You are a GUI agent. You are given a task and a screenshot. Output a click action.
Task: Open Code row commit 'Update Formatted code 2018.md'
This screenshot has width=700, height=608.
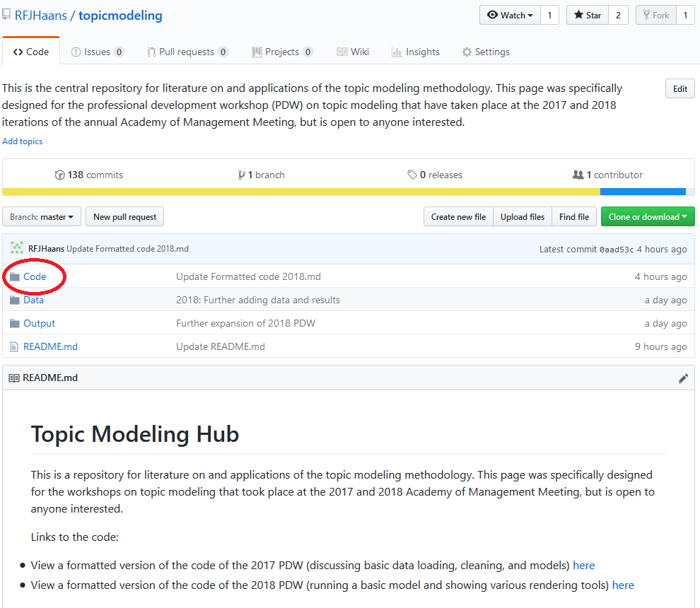point(248,276)
